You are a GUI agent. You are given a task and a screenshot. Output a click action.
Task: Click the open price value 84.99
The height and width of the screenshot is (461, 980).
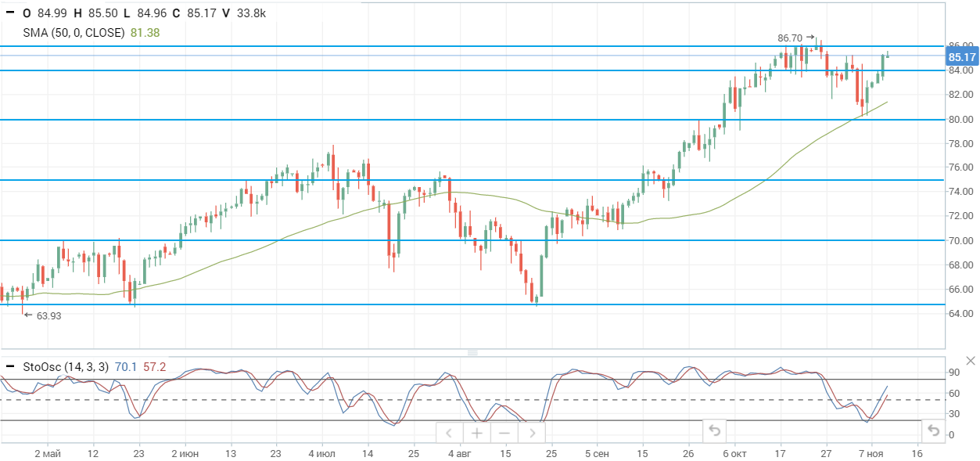click(x=52, y=13)
